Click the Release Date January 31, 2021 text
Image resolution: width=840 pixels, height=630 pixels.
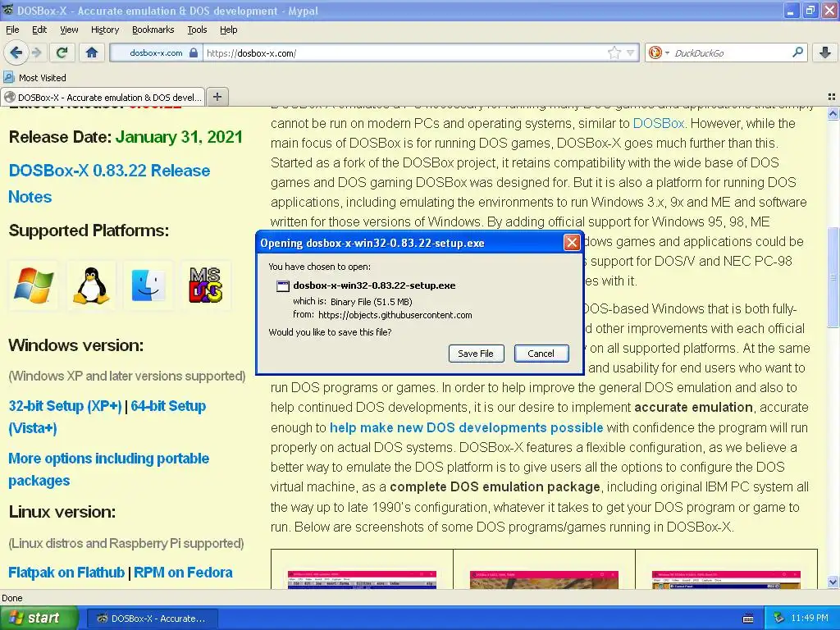pyautogui.click(x=126, y=137)
